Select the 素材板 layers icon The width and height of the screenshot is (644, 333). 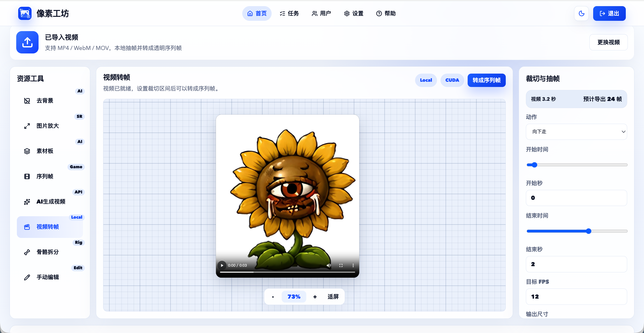click(27, 151)
